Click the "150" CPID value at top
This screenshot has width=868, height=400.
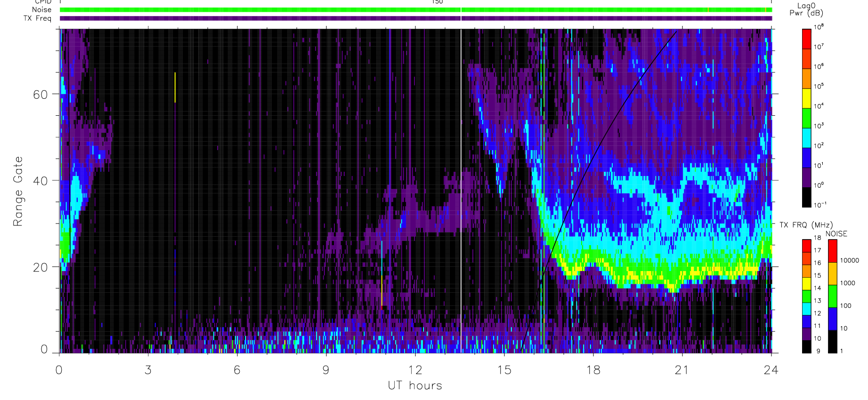[438, 2]
